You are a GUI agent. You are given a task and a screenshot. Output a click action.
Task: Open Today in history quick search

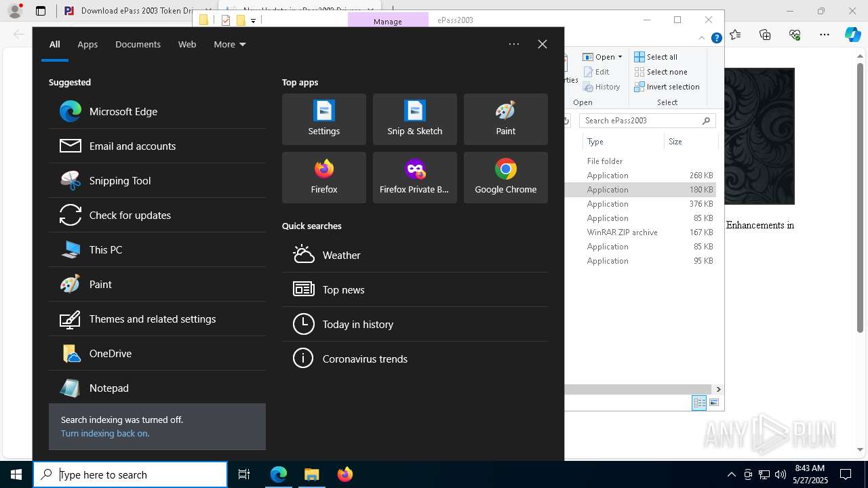coord(415,324)
